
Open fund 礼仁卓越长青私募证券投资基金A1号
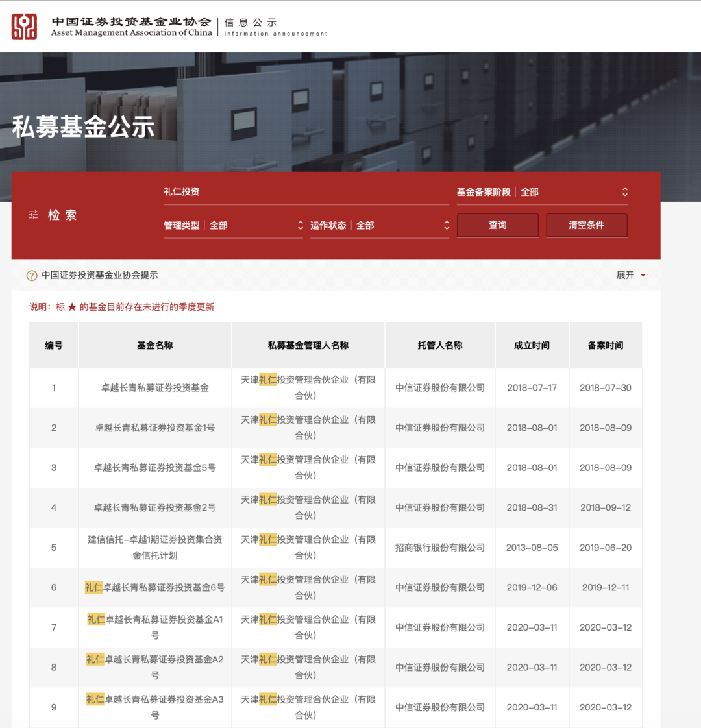pos(154,627)
